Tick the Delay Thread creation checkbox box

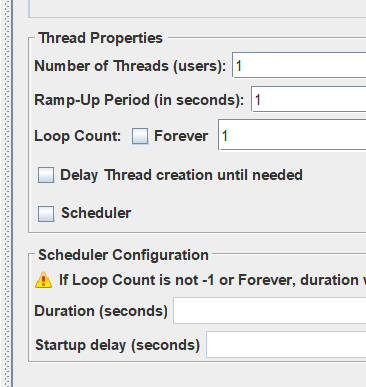click(x=46, y=175)
